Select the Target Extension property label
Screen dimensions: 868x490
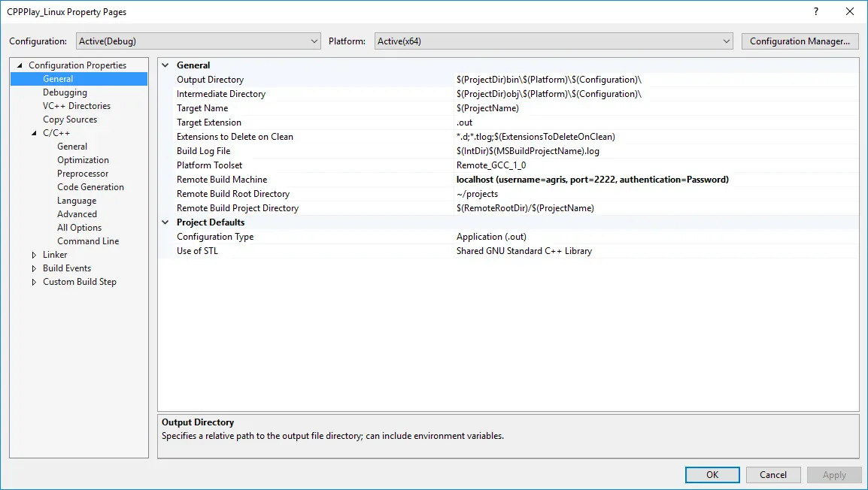pyautogui.click(x=208, y=122)
